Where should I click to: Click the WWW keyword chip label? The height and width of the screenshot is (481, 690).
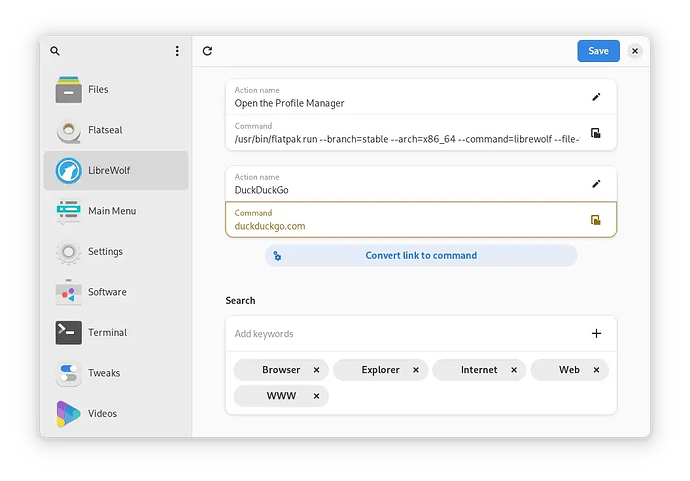[281, 396]
